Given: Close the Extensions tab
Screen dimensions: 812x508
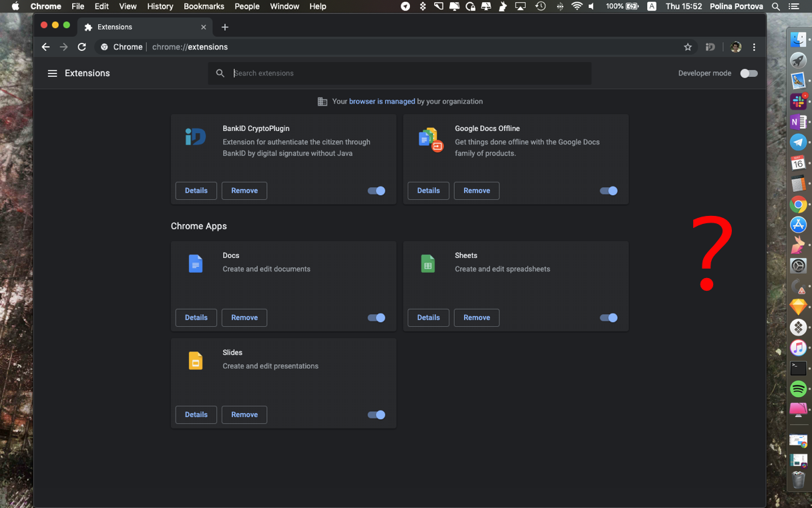Looking at the screenshot, I should (x=204, y=27).
